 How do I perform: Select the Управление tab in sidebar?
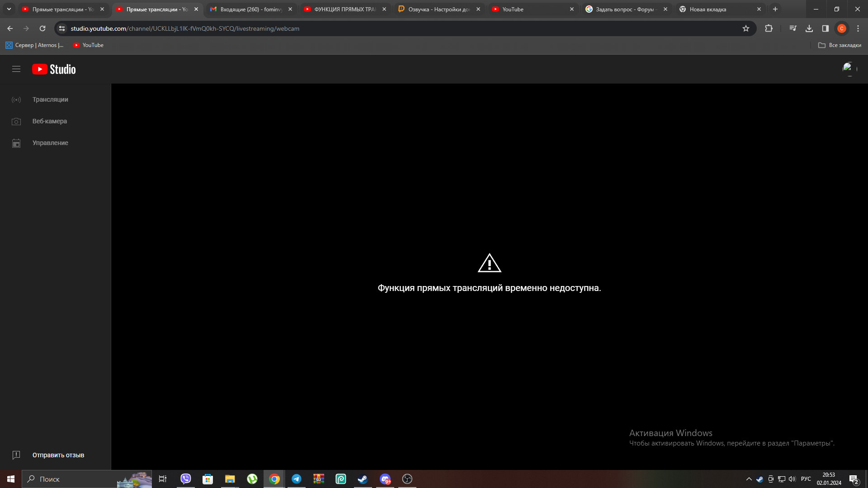[50, 143]
